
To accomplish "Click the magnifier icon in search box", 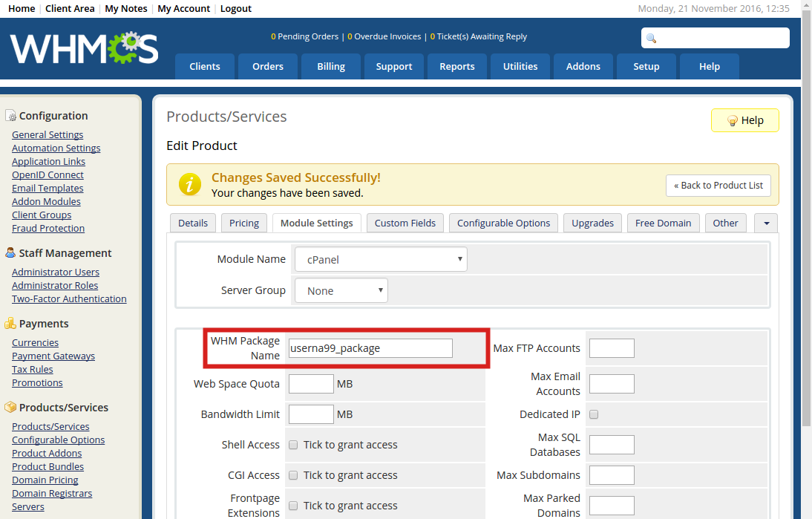I will pyautogui.click(x=652, y=39).
